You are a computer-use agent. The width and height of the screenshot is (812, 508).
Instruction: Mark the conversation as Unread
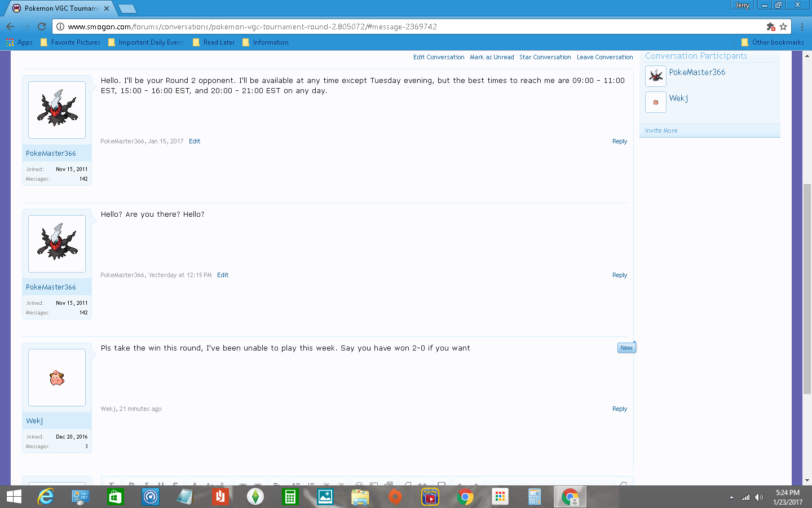[x=492, y=57]
